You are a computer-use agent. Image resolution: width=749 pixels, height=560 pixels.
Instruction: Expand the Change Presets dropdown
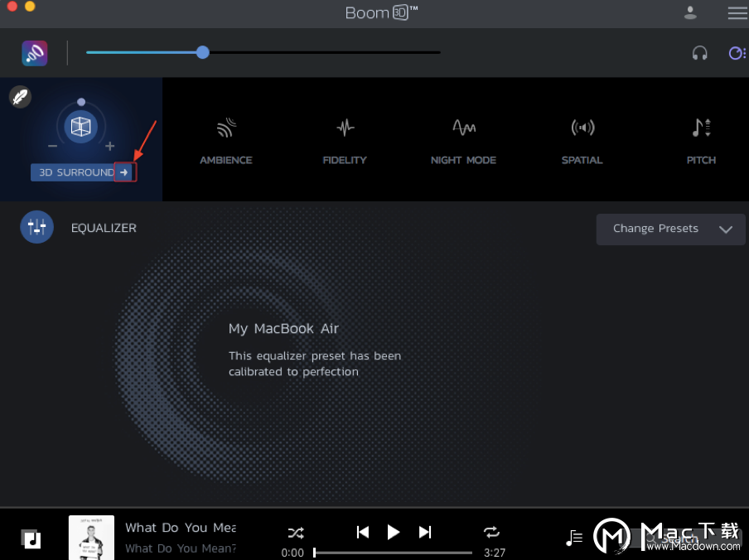(x=670, y=229)
